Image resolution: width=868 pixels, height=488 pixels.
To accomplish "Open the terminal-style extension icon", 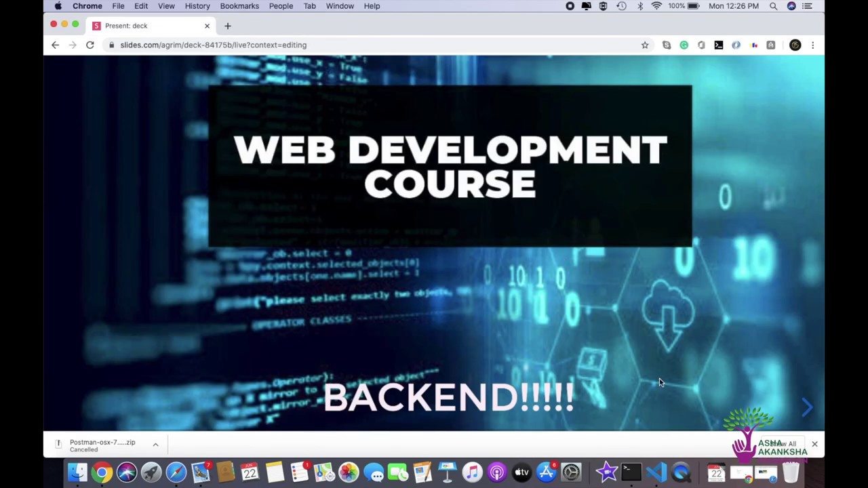I will pyautogui.click(x=719, y=45).
